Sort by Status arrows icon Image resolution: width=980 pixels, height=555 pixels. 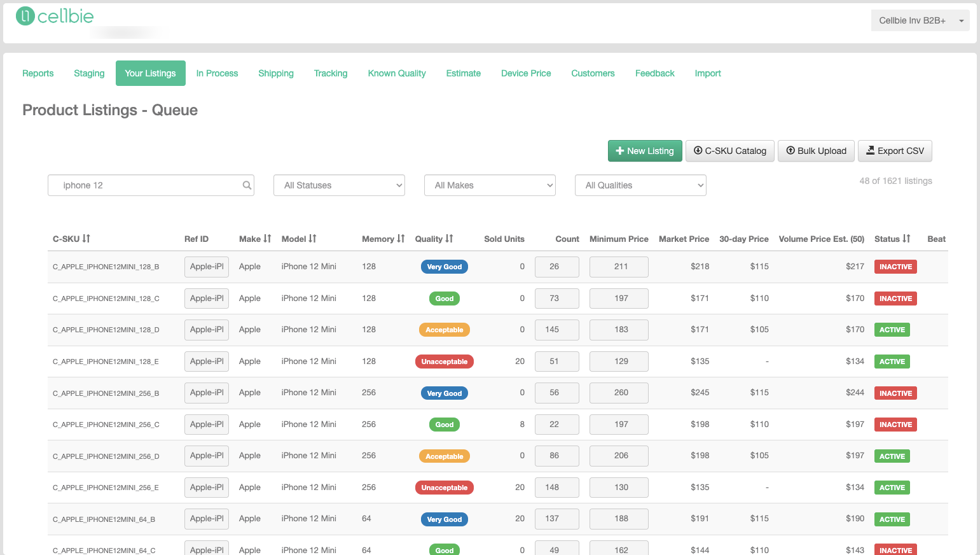coord(907,239)
